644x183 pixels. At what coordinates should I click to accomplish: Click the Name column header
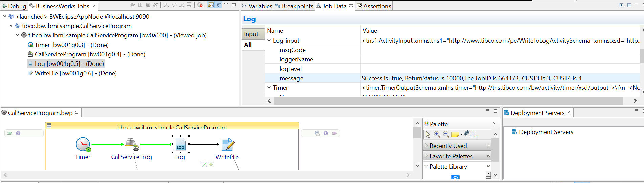click(x=313, y=31)
